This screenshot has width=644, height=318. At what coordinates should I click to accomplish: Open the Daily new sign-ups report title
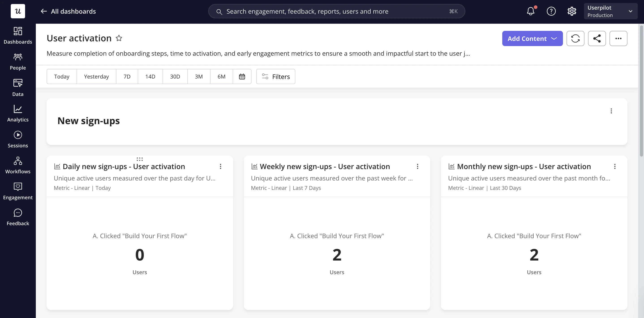pos(124,166)
